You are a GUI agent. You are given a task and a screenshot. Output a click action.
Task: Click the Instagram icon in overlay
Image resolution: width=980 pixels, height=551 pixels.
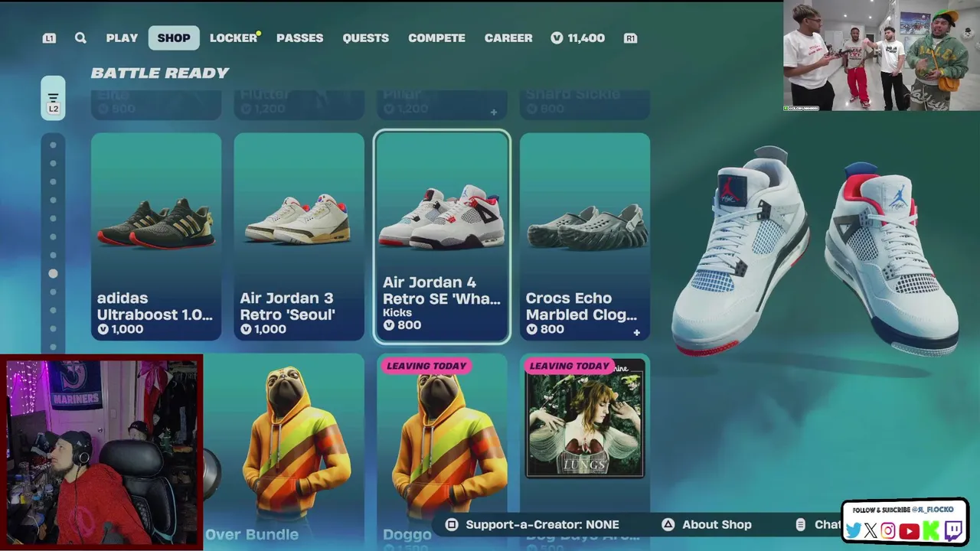point(888,530)
